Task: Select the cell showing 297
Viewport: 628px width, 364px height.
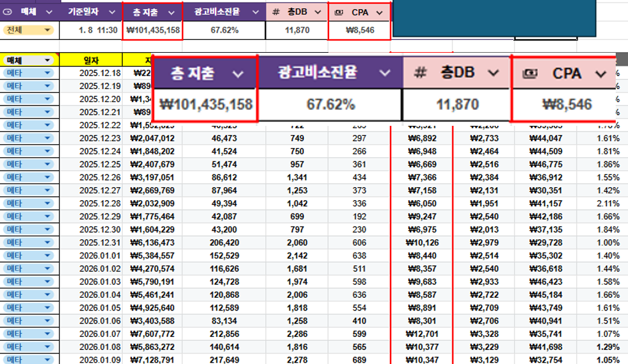Action: click(x=359, y=138)
